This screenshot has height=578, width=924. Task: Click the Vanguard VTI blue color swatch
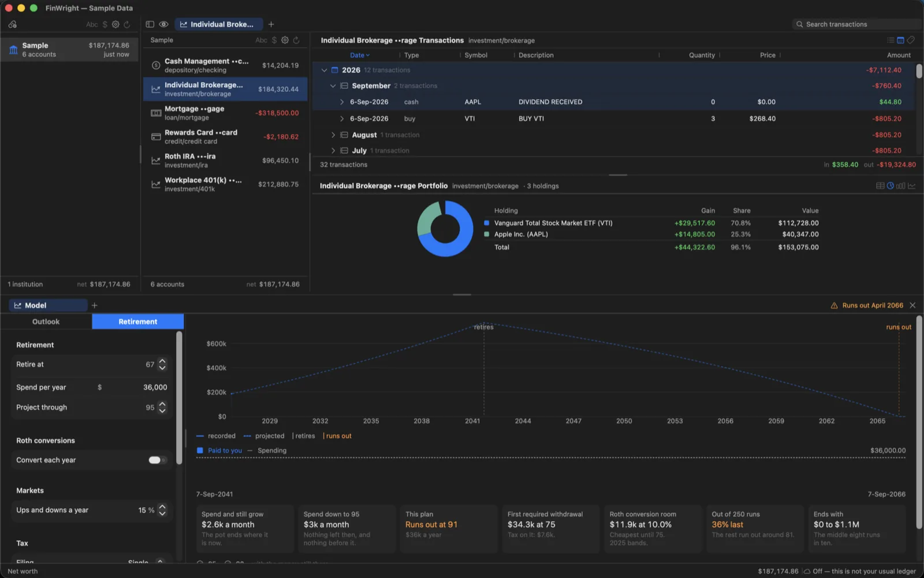pos(487,223)
